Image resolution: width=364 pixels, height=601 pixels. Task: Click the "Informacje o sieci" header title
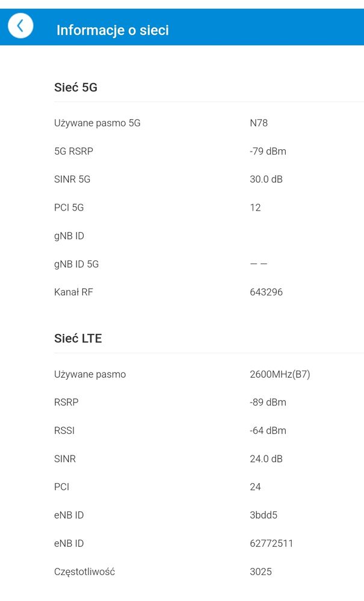coord(113,30)
